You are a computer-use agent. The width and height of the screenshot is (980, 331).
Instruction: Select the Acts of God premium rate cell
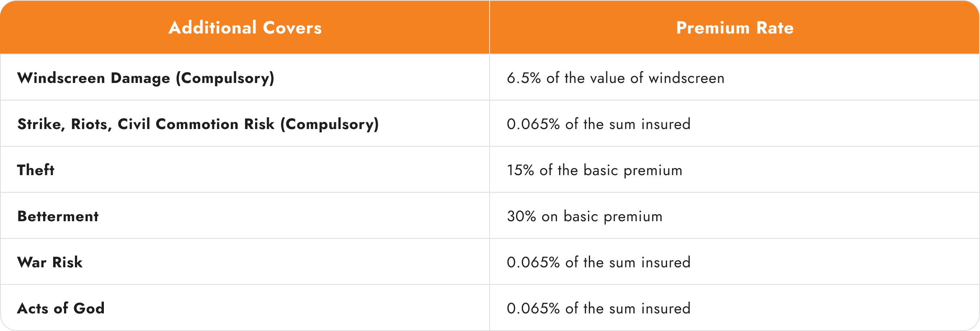pyautogui.click(x=598, y=308)
